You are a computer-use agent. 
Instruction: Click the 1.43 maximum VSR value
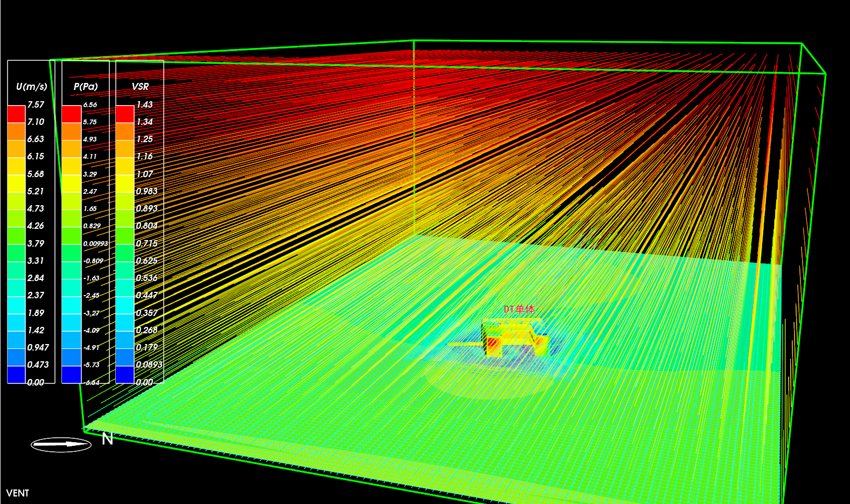pyautogui.click(x=144, y=104)
